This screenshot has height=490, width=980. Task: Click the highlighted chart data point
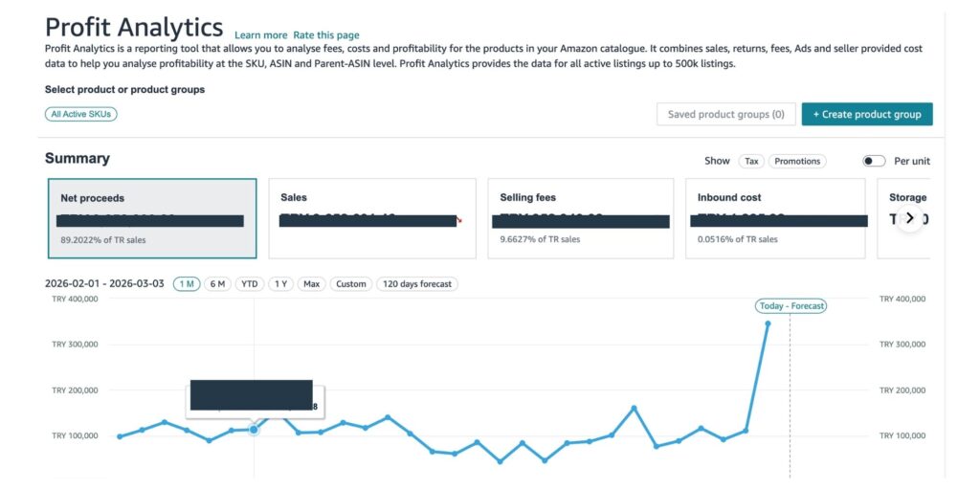pos(254,430)
